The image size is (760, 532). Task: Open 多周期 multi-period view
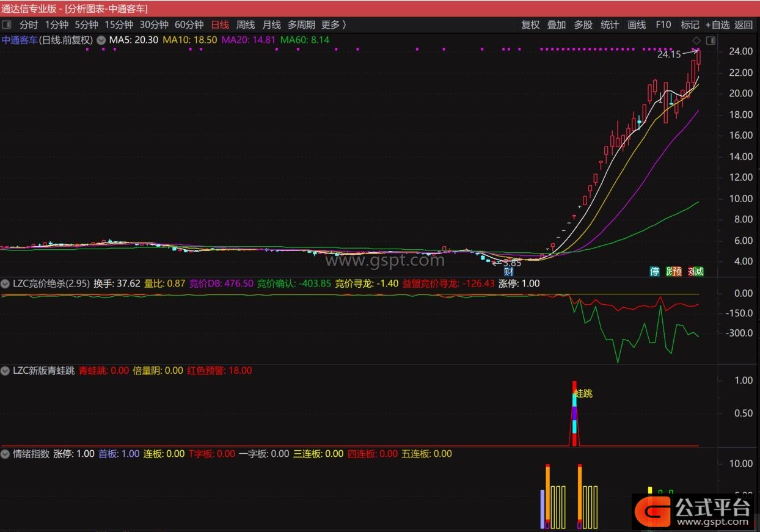(301, 25)
